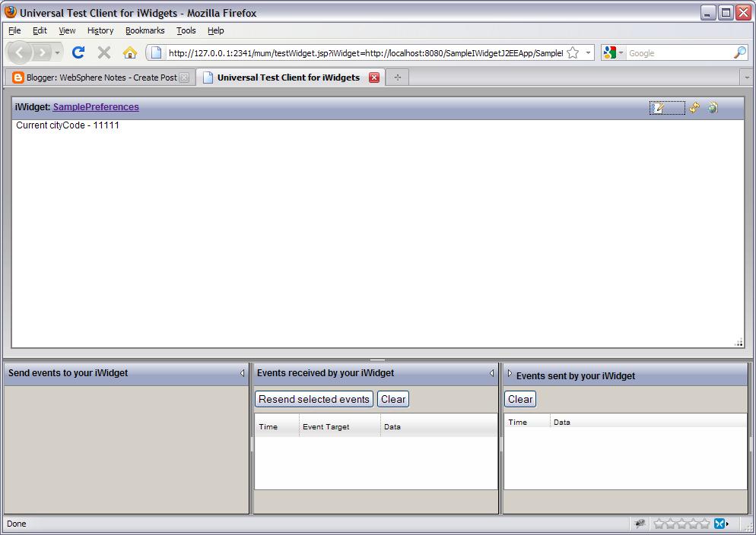Click the search magnifier icon

coord(739,52)
